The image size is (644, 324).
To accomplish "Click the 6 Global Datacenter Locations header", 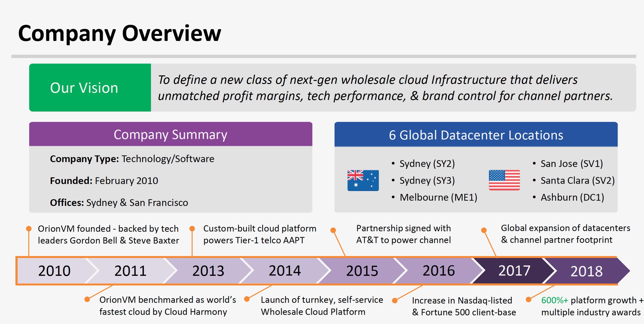I will point(476,134).
